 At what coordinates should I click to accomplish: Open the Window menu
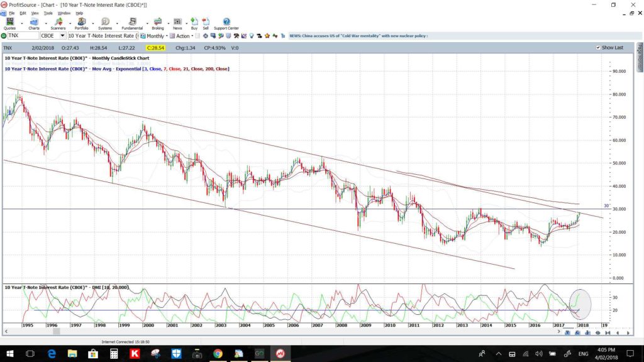click(x=64, y=13)
